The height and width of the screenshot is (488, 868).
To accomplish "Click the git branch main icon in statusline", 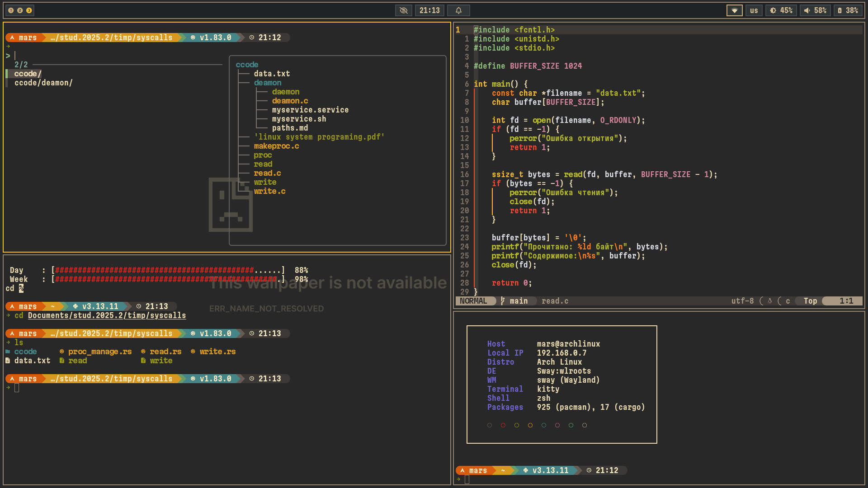I will click(503, 301).
